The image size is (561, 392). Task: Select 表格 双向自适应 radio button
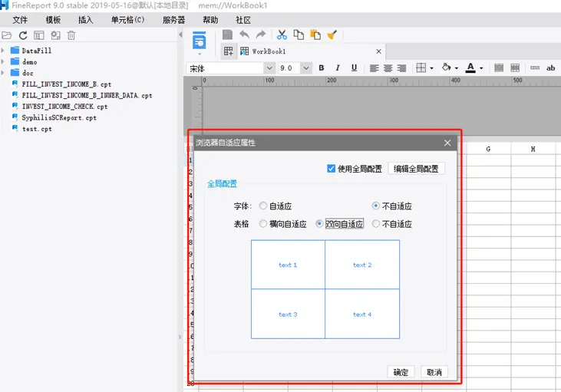coord(319,223)
